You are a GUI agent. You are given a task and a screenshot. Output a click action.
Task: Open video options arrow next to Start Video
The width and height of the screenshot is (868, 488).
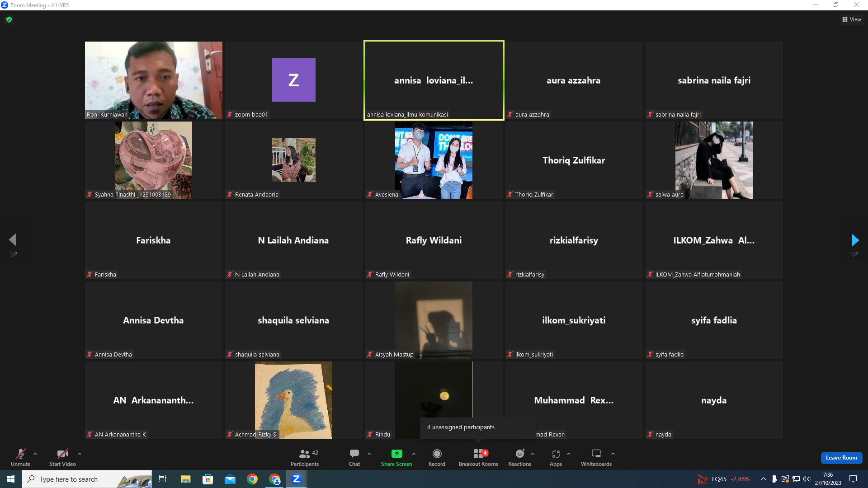click(80, 454)
